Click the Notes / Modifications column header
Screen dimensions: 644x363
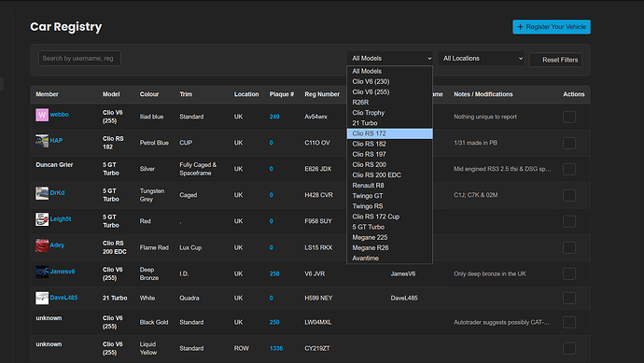[483, 94]
